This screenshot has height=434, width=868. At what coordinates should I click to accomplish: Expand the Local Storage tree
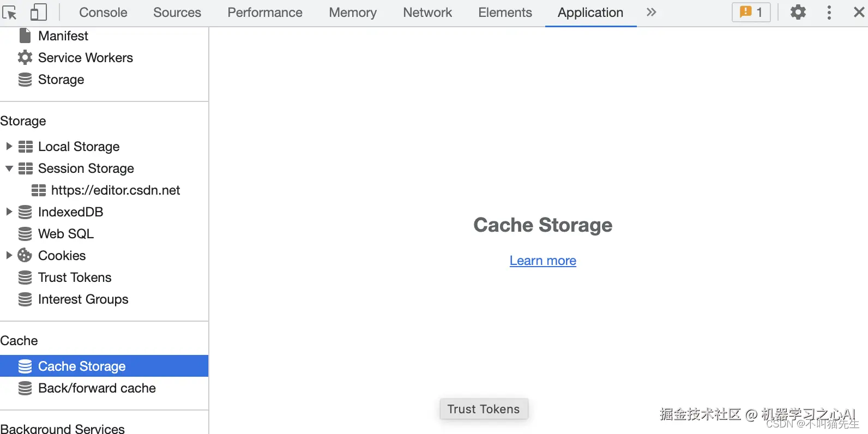pos(9,146)
